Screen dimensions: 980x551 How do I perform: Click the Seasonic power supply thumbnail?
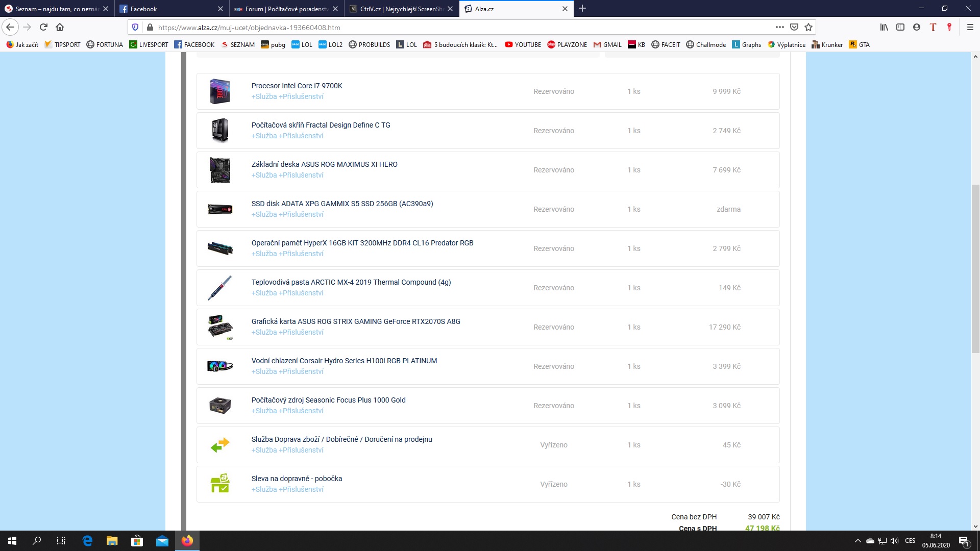pos(220,406)
